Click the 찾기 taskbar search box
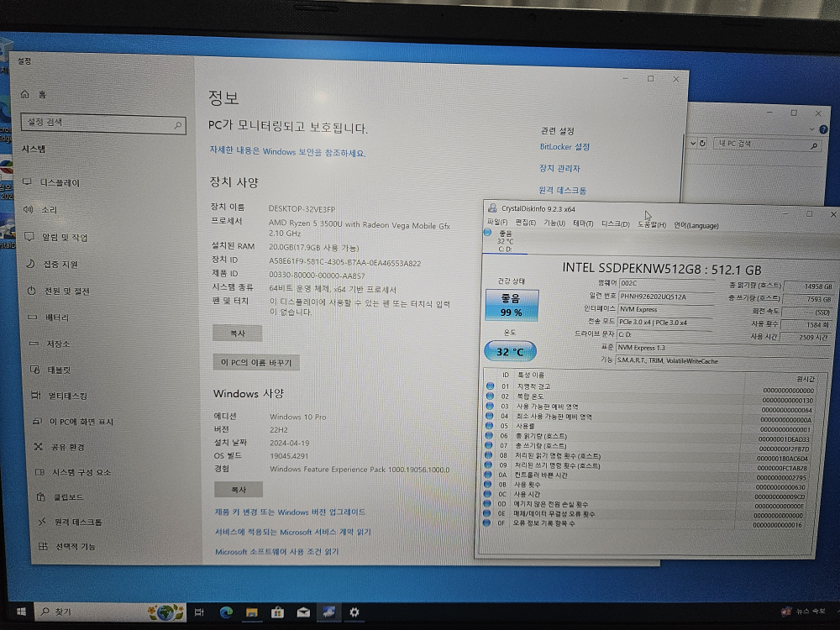Viewport: 840px width, 630px height. click(x=110, y=612)
